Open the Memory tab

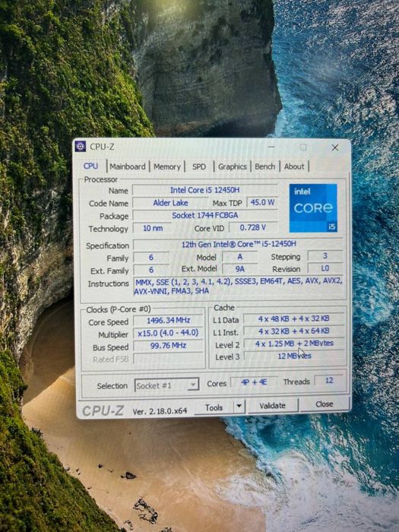point(167,166)
